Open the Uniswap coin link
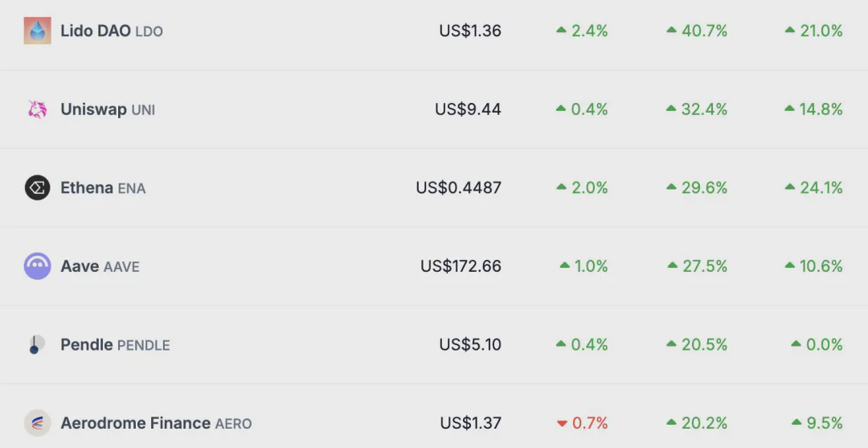 pos(108,109)
